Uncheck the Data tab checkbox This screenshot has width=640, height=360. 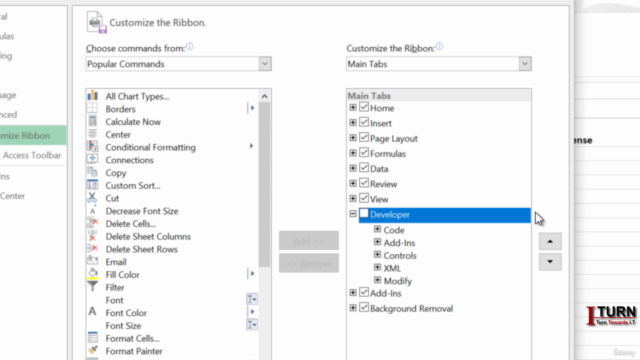pyautogui.click(x=364, y=168)
